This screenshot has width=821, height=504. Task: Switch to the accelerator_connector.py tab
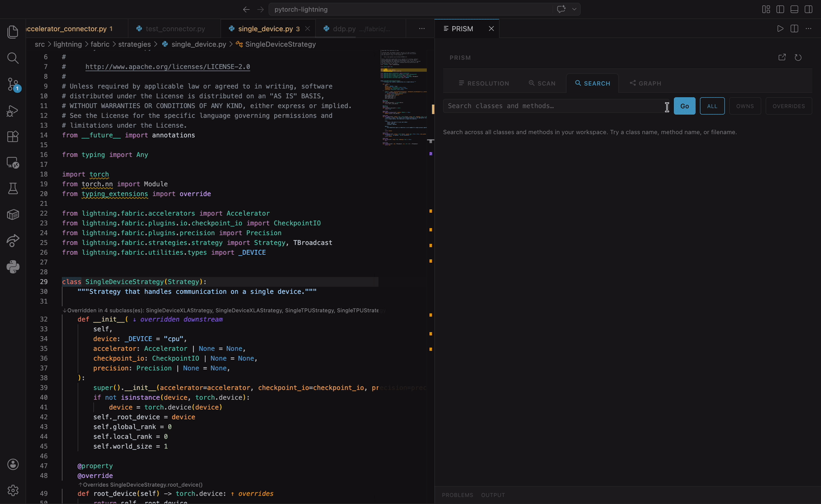[x=77, y=29]
